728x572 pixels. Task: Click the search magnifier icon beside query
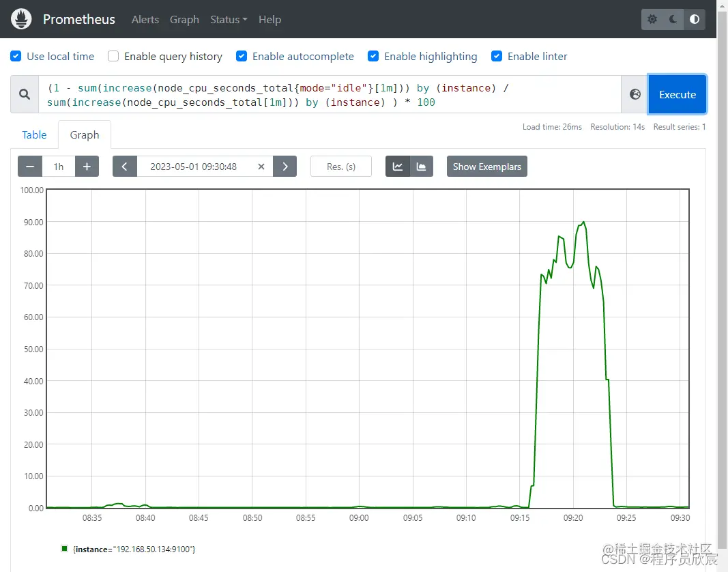[x=25, y=94]
